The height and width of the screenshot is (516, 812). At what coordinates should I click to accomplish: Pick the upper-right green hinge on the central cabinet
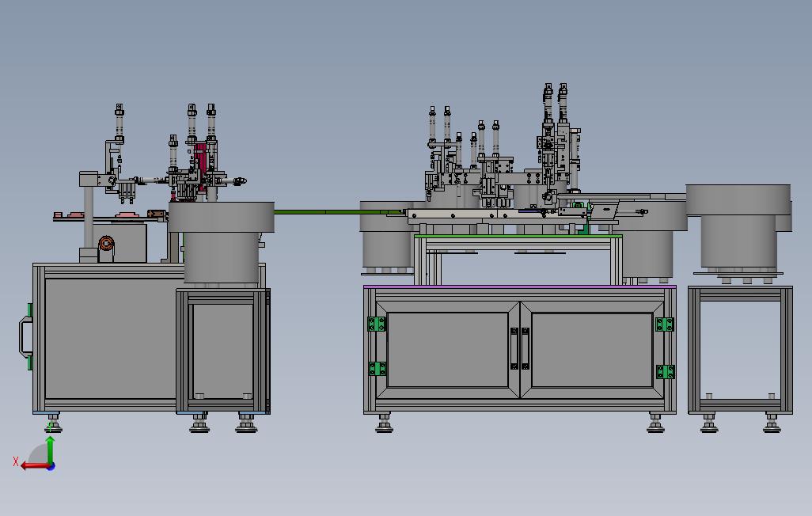665,324
